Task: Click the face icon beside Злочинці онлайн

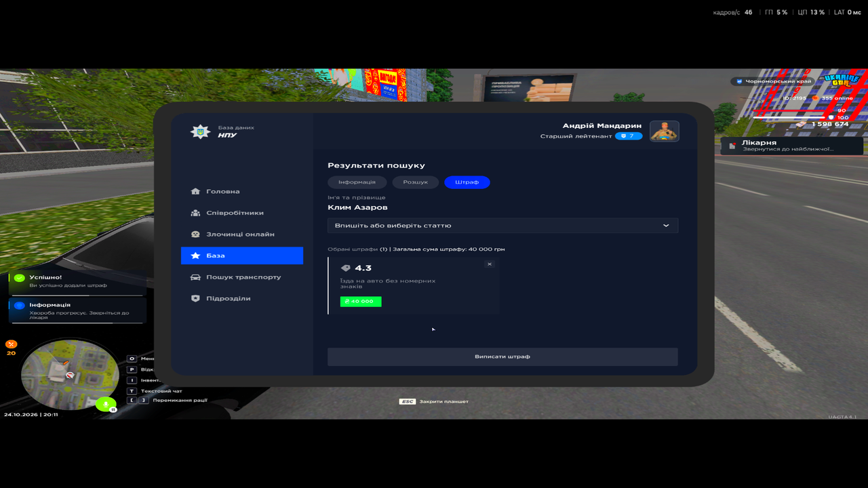Action: [x=195, y=234]
